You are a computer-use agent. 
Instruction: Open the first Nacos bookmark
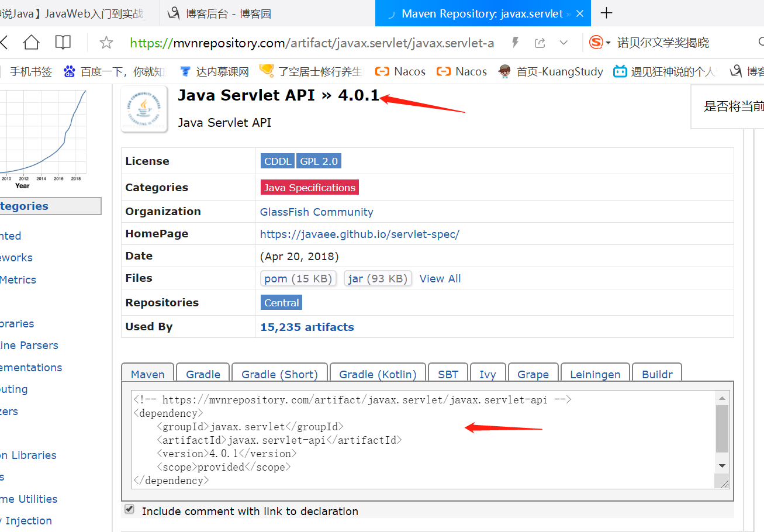coord(400,71)
